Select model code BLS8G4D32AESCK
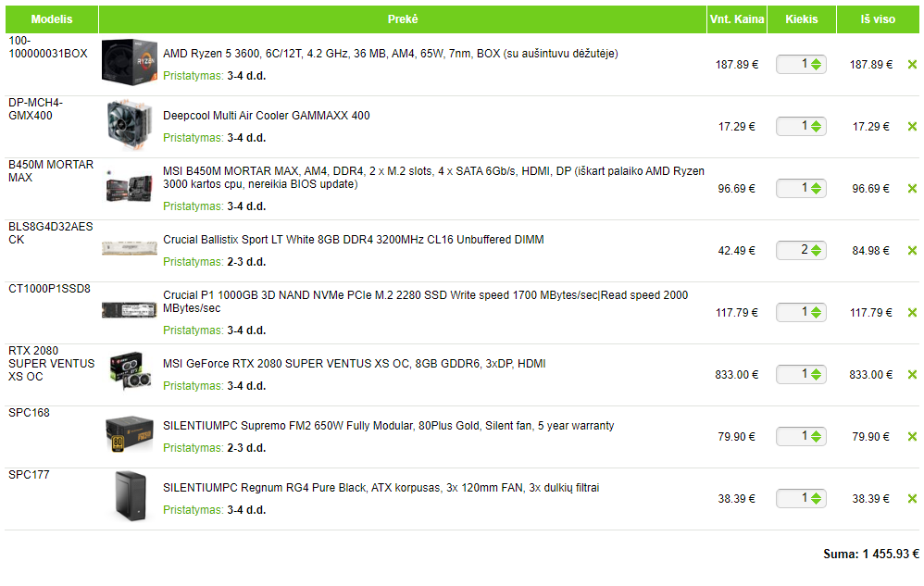 pyautogui.click(x=51, y=233)
